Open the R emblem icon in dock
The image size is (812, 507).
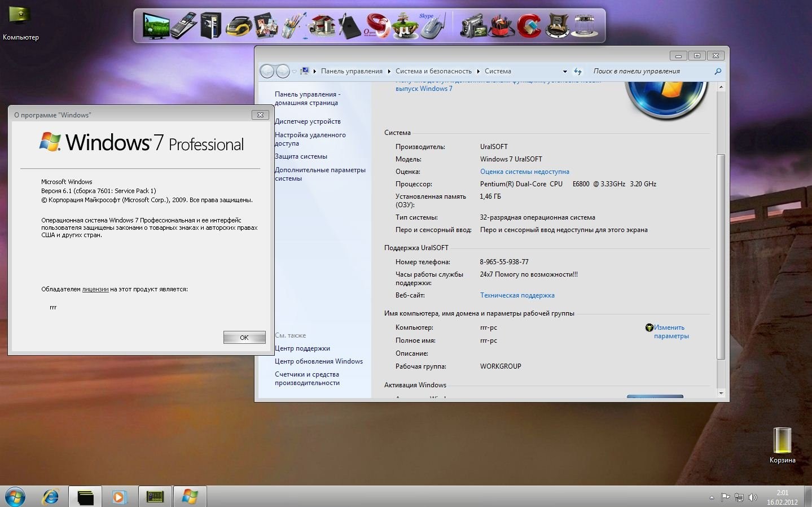[557, 26]
